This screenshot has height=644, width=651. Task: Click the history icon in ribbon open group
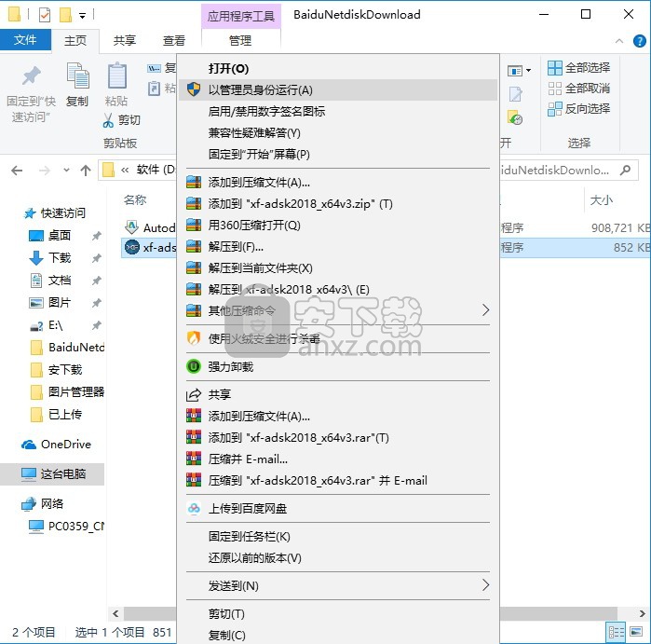(515, 118)
